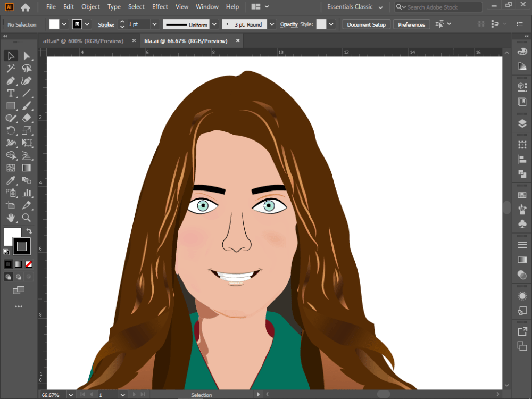The image size is (532, 399).
Task: Select the Scale tool
Action: (27, 131)
